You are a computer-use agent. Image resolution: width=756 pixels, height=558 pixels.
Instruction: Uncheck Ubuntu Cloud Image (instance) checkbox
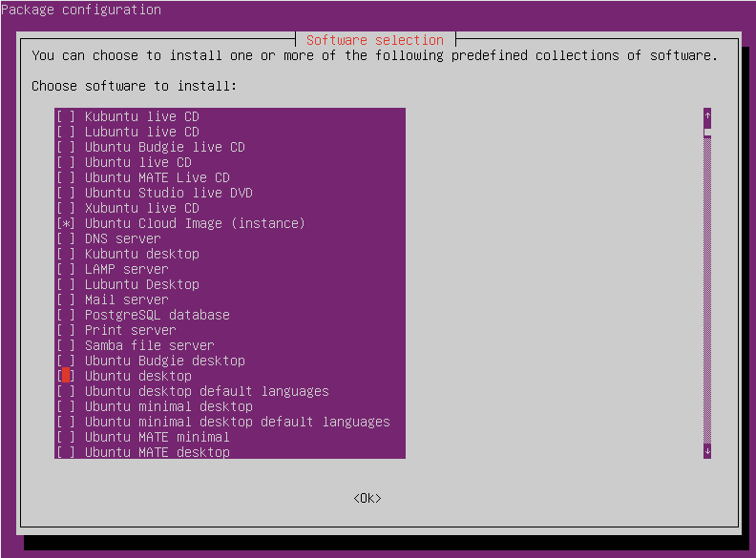[x=66, y=223]
